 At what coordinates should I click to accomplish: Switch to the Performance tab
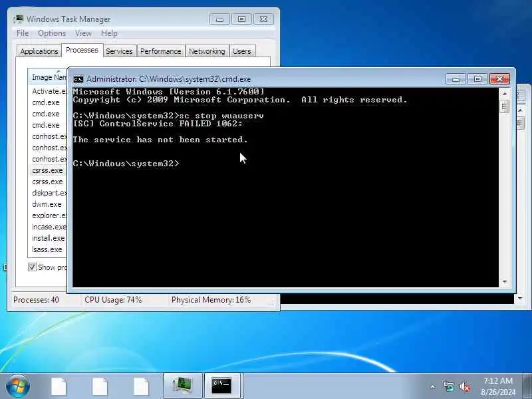pos(160,51)
